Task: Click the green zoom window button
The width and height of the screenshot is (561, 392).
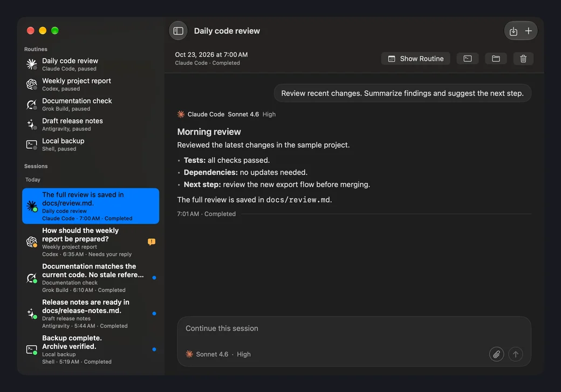Action: point(54,31)
